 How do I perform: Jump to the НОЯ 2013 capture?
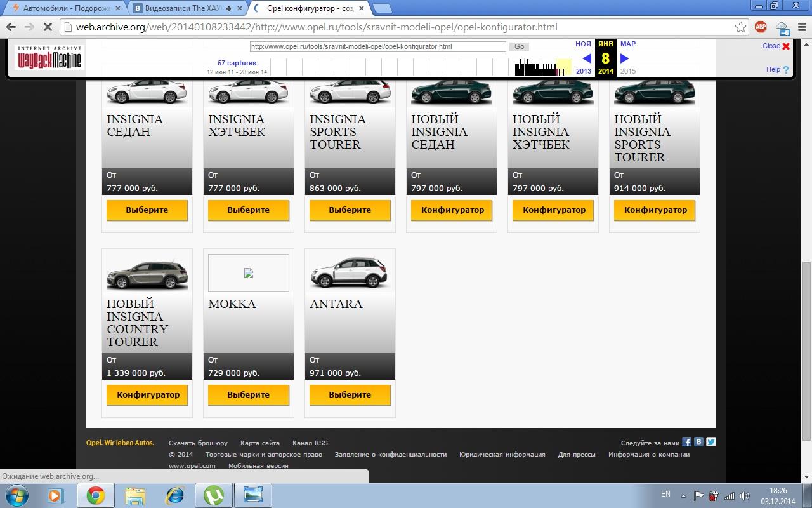pos(584,57)
